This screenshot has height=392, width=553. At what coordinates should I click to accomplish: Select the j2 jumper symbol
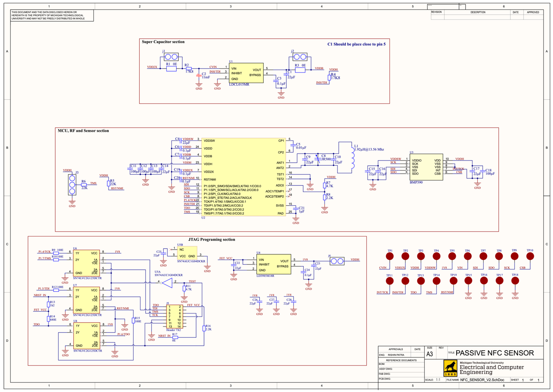pos(300,57)
